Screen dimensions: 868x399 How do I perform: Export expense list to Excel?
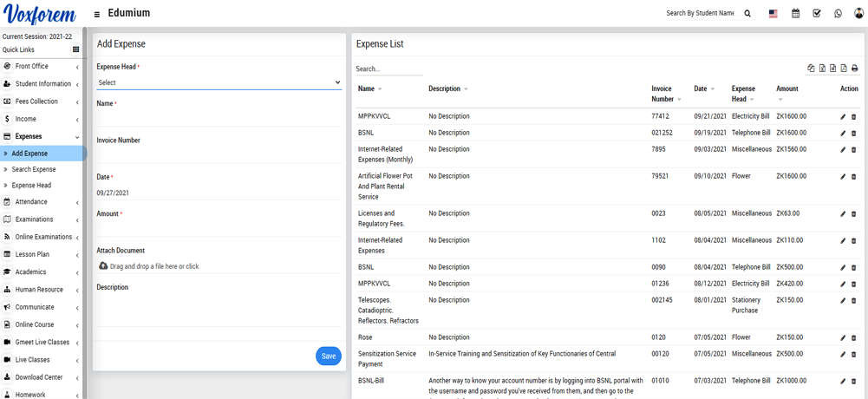[822, 69]
